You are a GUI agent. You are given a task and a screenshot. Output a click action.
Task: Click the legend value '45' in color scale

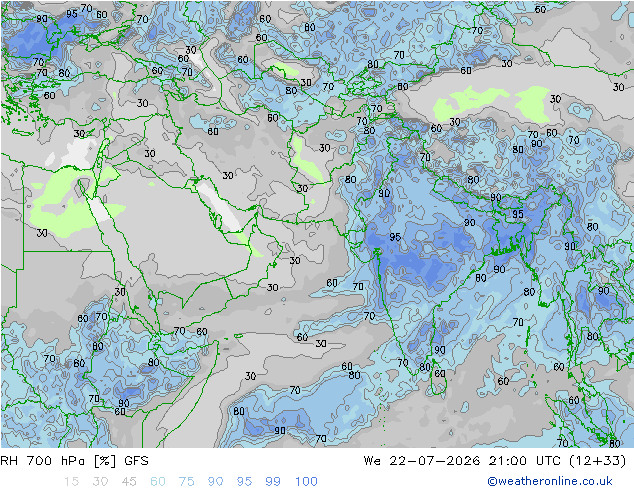[129, 481]
